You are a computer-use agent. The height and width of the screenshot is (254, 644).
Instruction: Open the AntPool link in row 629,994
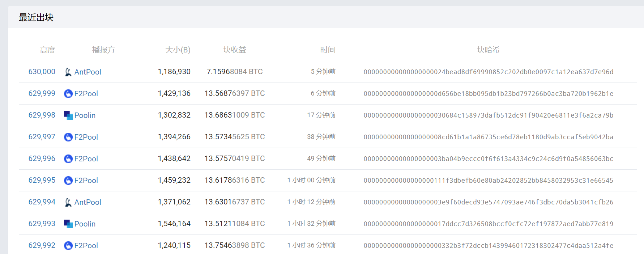[x=88, y=202]
